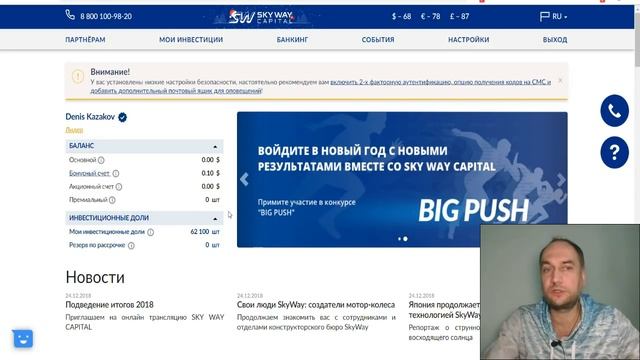This screenshot has width=640, height=360.
Task: Dismiss the Внимание alert with the X
Action: [560, 80]
